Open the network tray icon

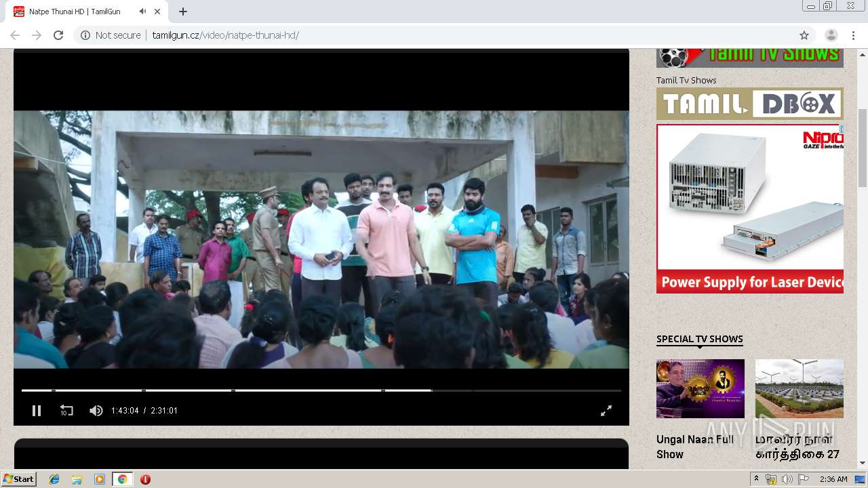771,479
